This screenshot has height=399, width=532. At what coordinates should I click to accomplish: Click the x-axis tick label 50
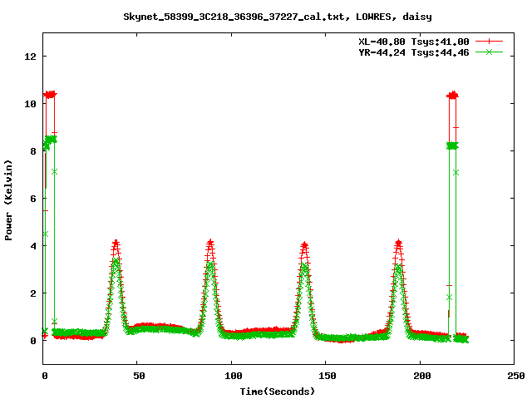click(139, 376)
